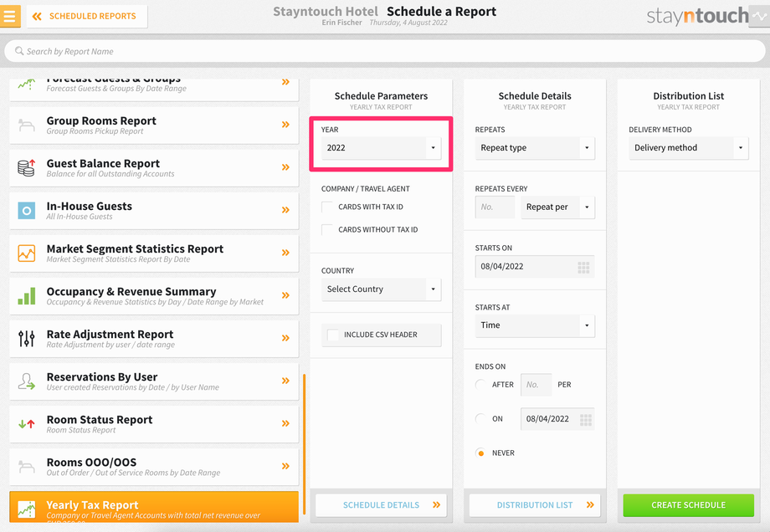Open the Delivery method dropdown
Viewport: 770px width, 532px height.
coord(689,148)
